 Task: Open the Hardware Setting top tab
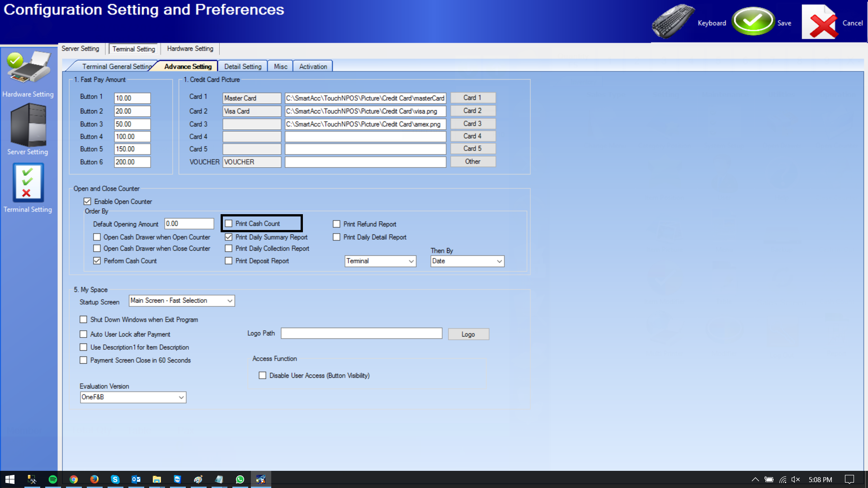pos(190,49)
